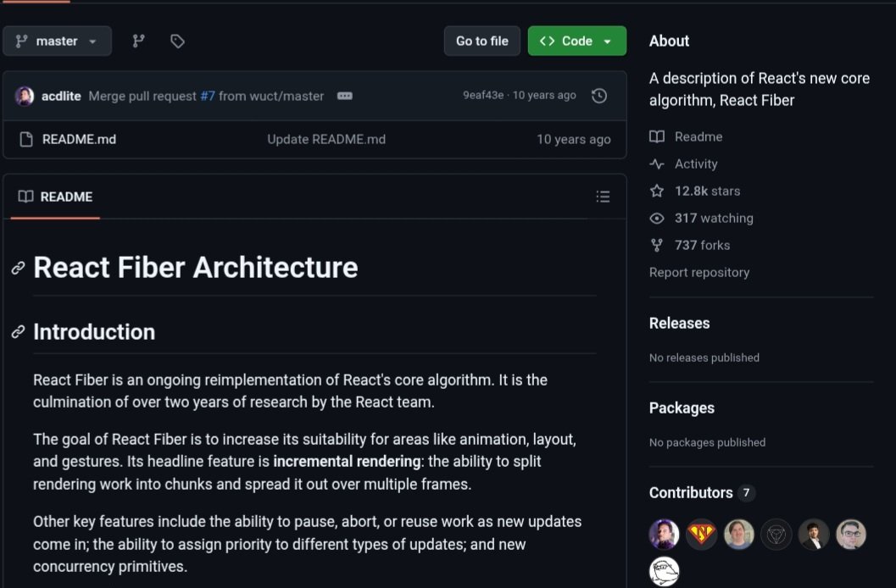Open the suited contributor avatar
Viewport: 896px width, 588px height.
coord(814,535)
